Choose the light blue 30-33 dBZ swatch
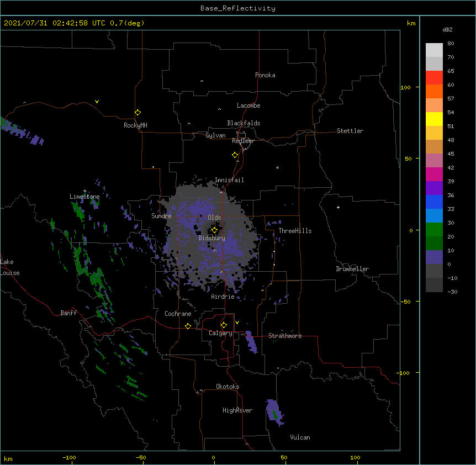Image resolution: width=476 pixels, height=465 pixels. coord(434,216)
